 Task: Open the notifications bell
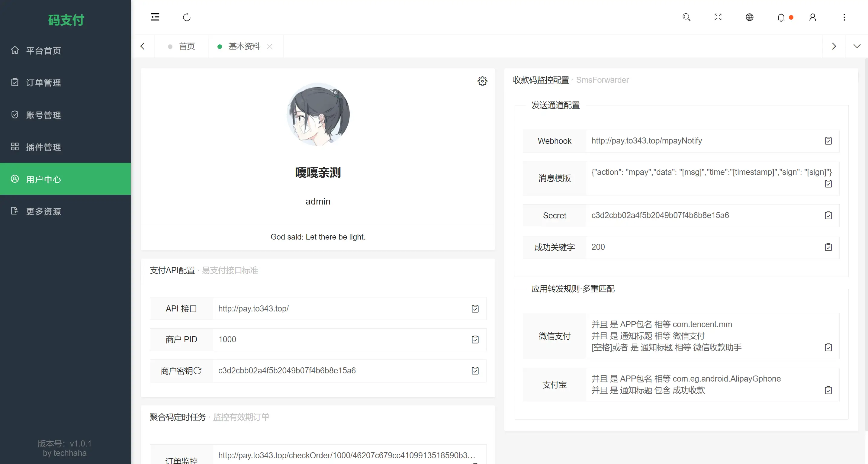[x=781, y=17]
